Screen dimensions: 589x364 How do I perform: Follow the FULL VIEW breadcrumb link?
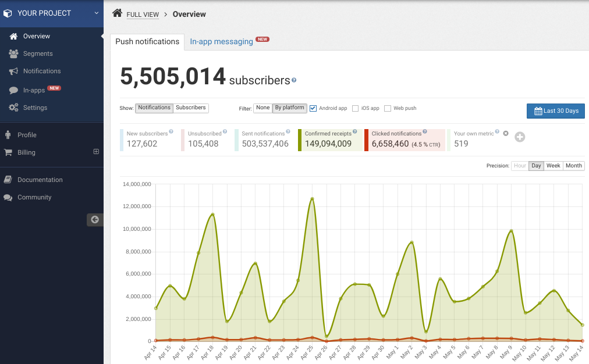[143, 15]
